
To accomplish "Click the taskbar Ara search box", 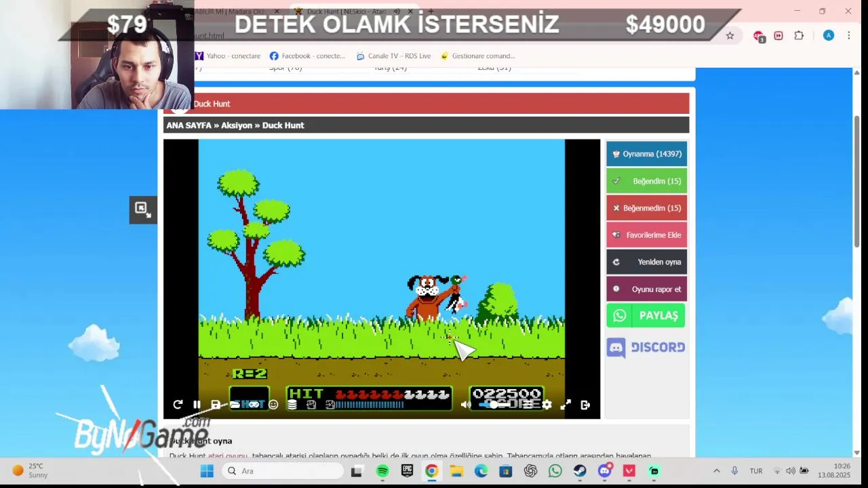I will coord(283,471).
